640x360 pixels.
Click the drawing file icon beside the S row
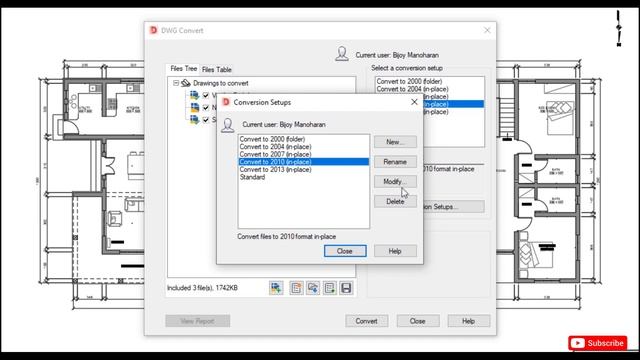tap(195, 120)
